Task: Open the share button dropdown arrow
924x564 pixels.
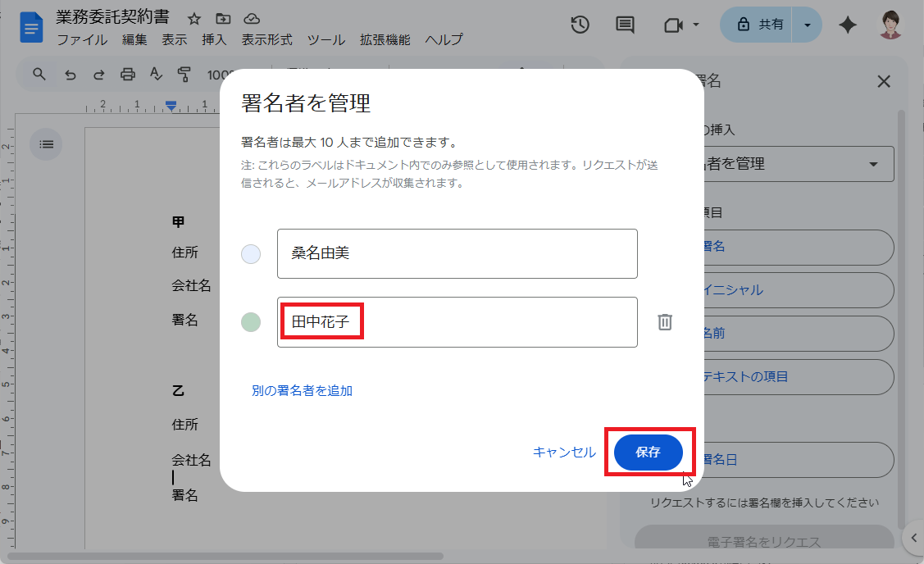Action: point(808,25)
